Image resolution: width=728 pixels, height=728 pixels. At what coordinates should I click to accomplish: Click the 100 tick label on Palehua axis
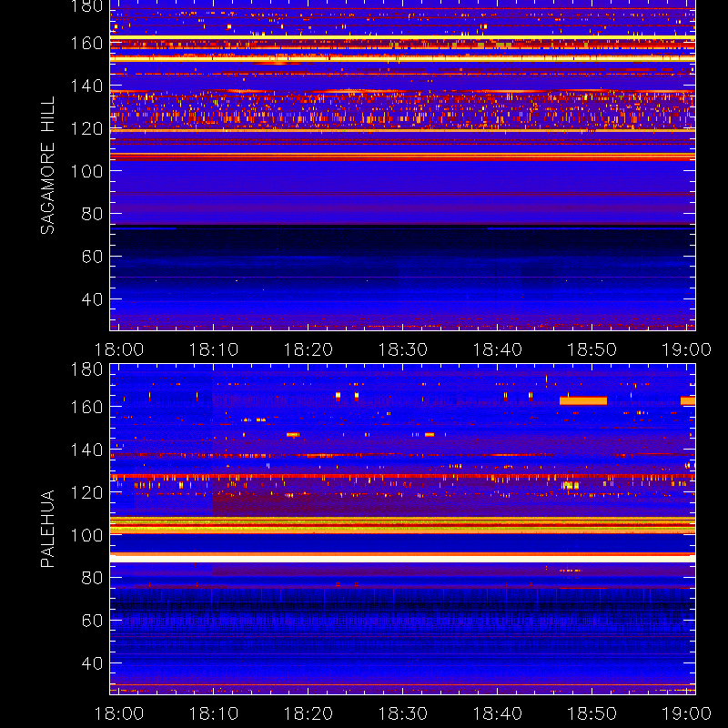pyautogui.click(x=86, y=535)
